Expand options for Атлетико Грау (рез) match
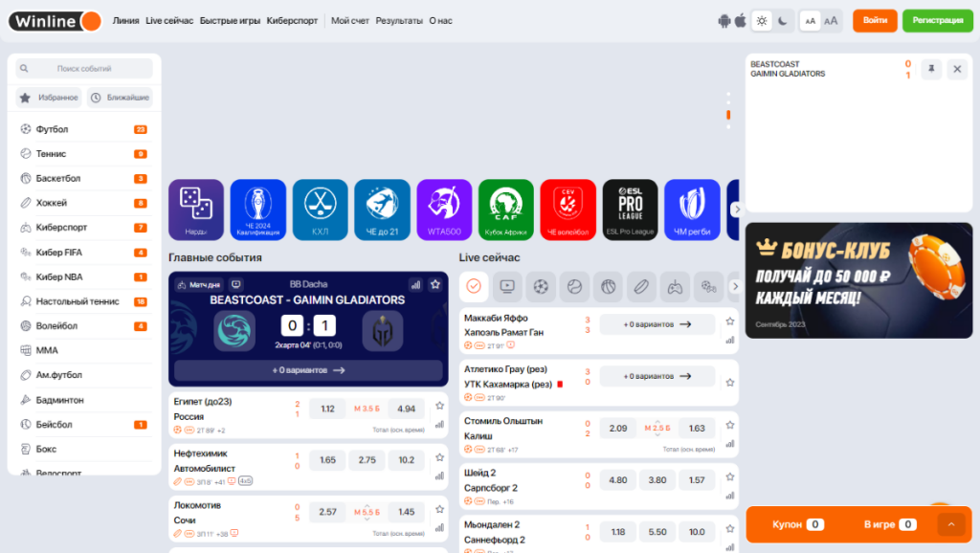Viewport: 980px width, 553px height. point(657,376)
